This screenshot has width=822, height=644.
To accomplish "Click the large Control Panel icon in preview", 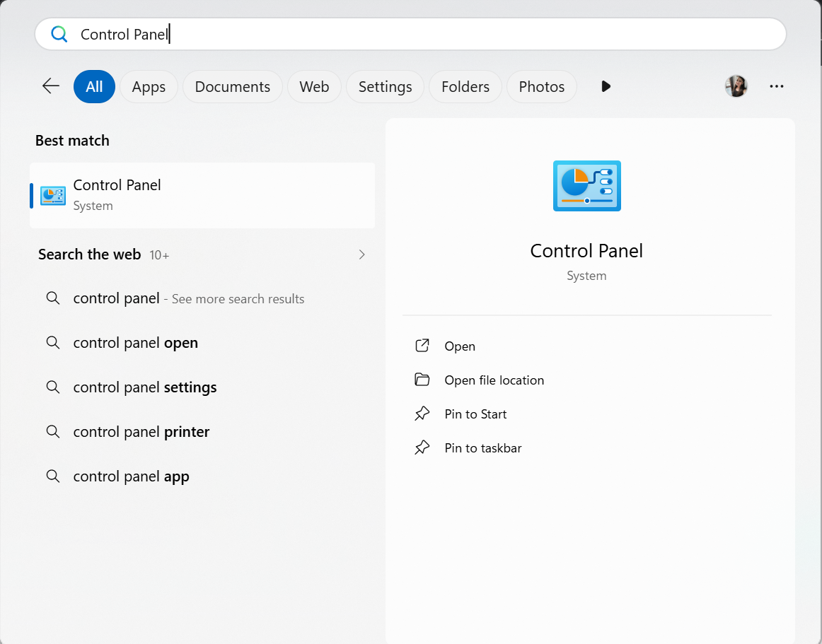I will [x=586, y=186].
